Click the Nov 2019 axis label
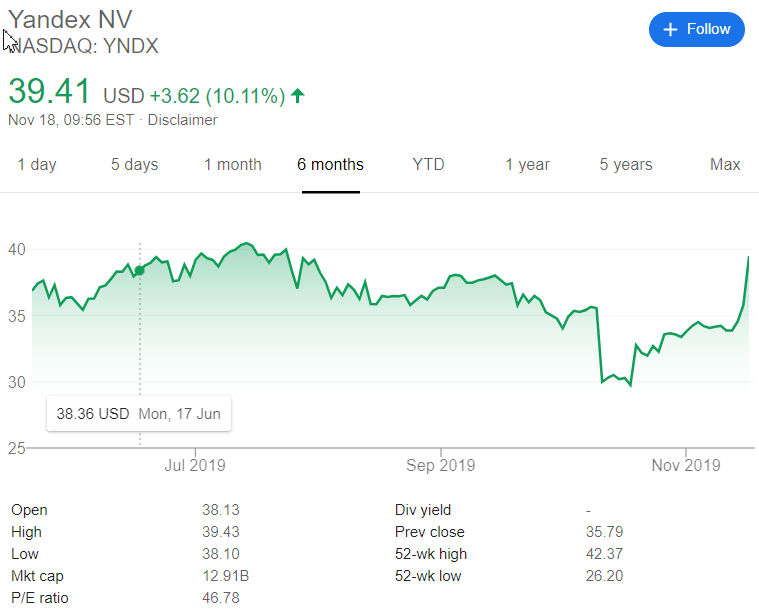 (x=684, y=465)
